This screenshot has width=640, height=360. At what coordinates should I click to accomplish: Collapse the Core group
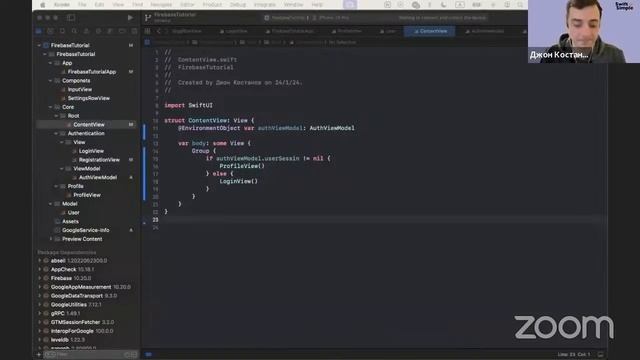(51, 107)
